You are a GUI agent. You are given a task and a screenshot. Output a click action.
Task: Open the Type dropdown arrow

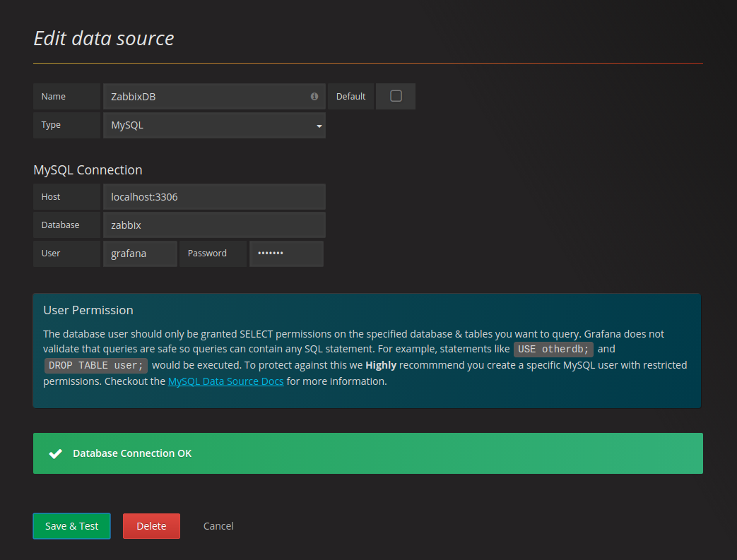pos(319,125)
